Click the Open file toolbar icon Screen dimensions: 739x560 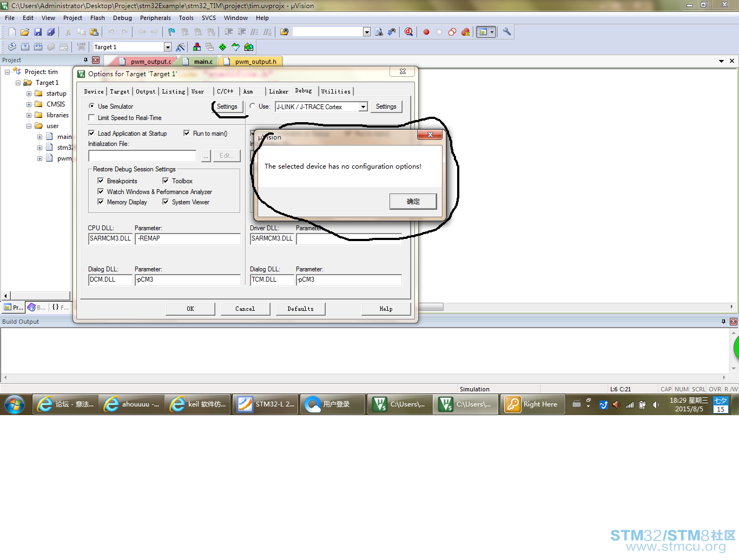point(25,32)
